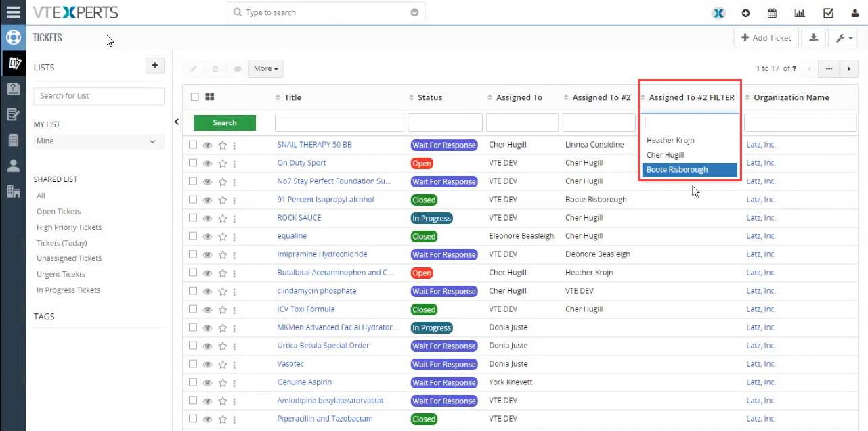Select Urgent Ticekts shared list

[x=61, y=274]
